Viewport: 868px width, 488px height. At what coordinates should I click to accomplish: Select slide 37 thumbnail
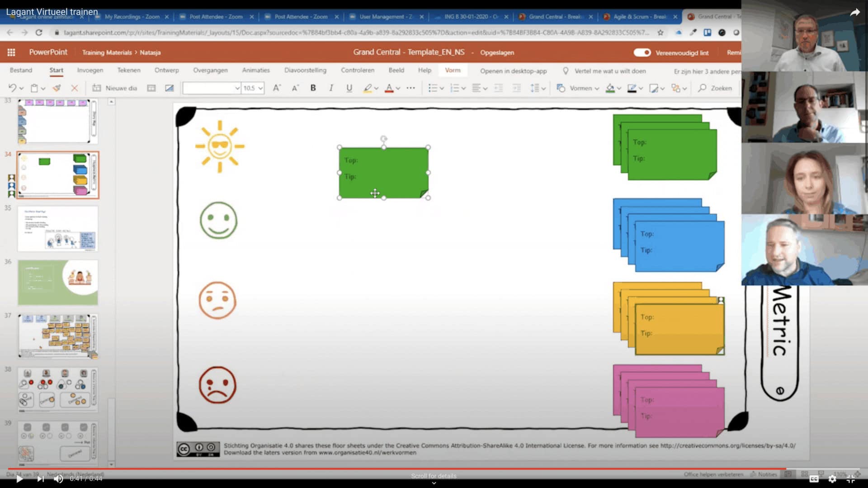coord(58,336)
